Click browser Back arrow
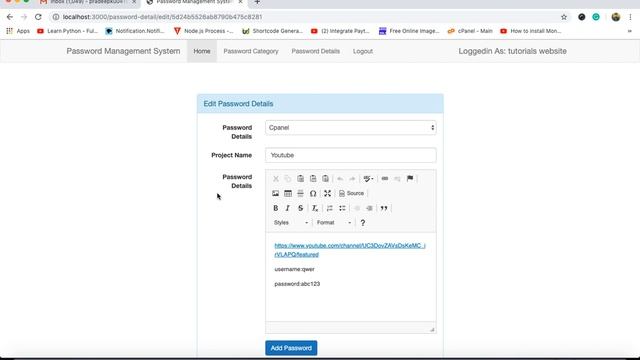Image resolution: width=640 pixels, height=360 pixels. pos(10,17)
